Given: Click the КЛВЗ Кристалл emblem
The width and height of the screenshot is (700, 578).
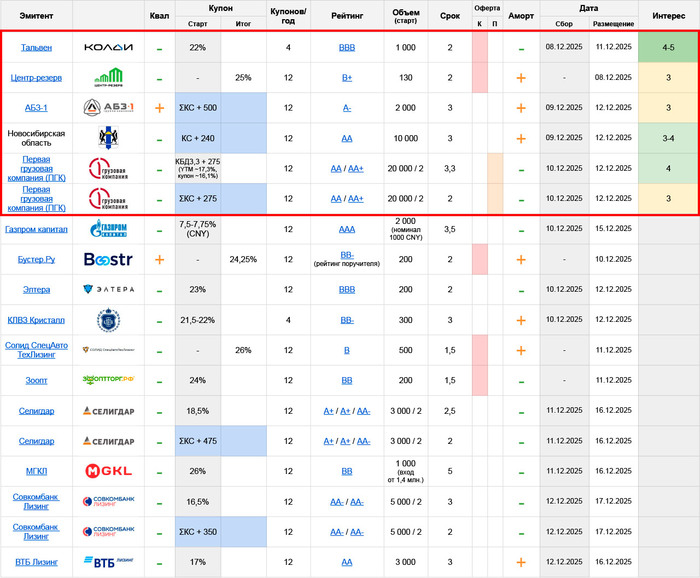Looking at the screenshot, I should [108, 320].
